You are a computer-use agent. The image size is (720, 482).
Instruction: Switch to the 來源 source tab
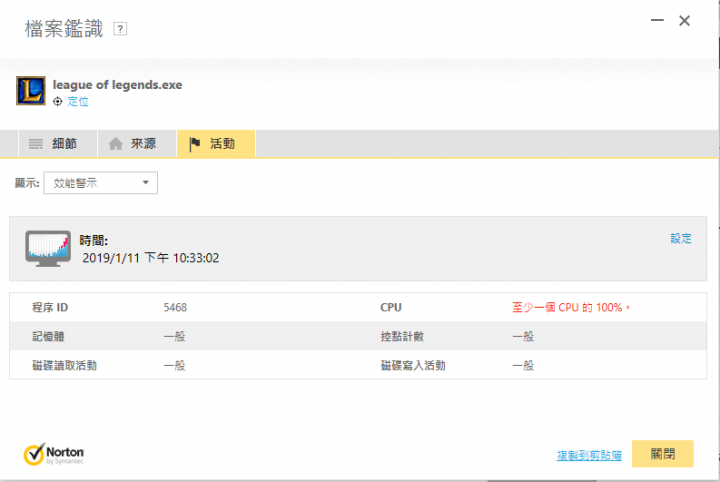[137, 144]
